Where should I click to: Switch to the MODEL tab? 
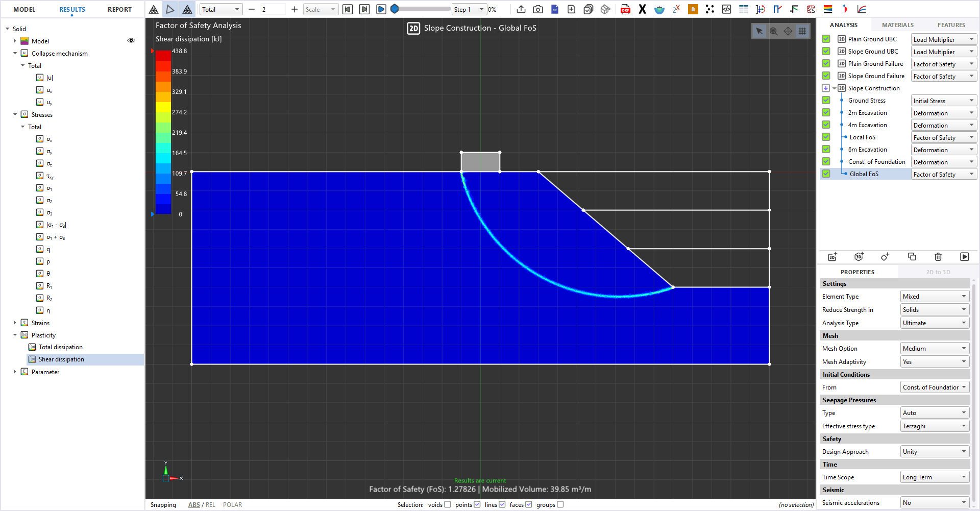tap(24, 9)
